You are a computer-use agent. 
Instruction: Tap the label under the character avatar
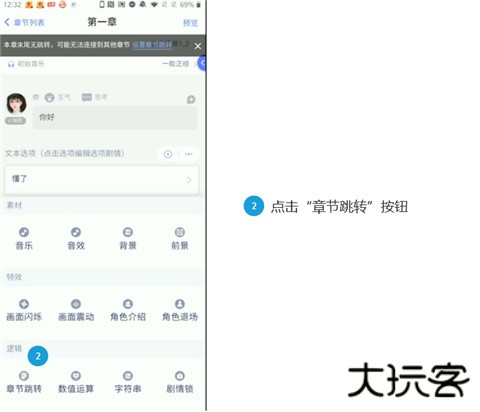[15, 120]
